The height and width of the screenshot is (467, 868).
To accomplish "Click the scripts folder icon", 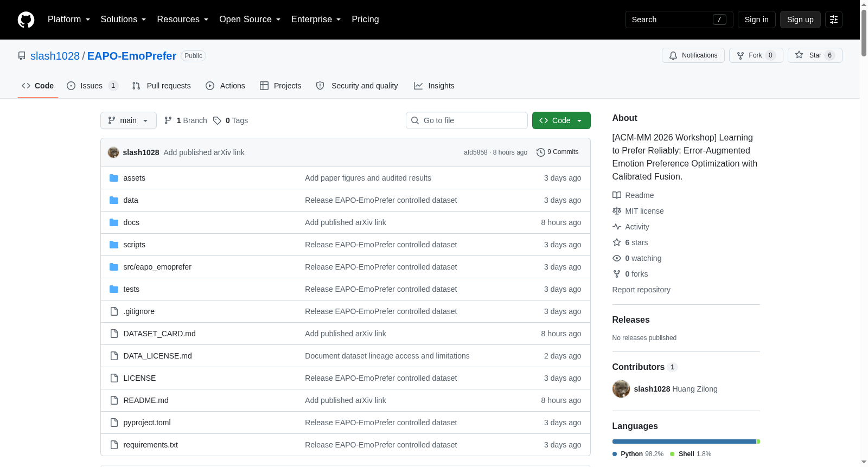I will coord(114,245).
